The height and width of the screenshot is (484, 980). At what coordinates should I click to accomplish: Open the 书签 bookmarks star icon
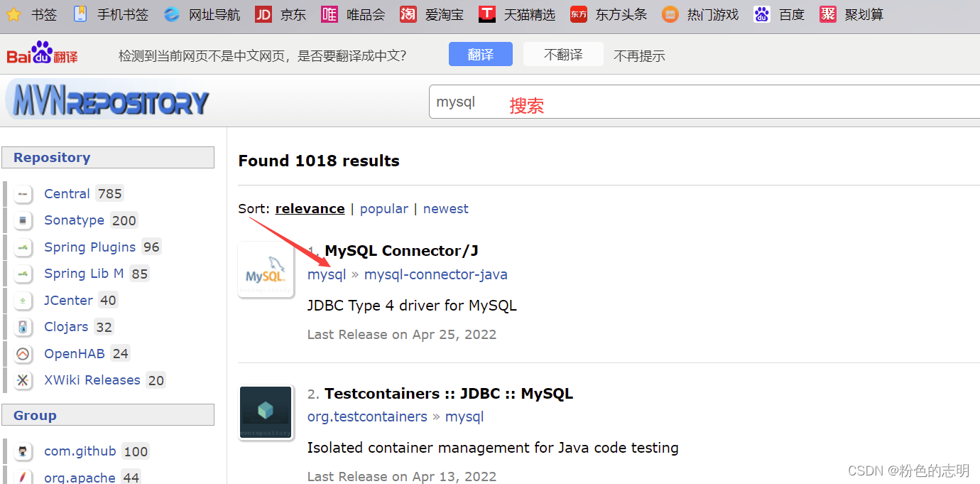coord(13,14)
